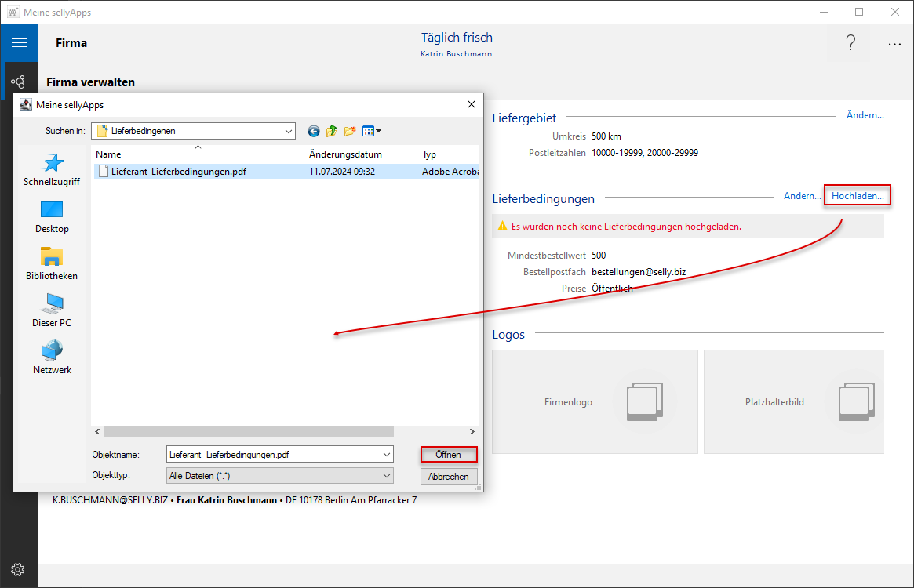914x588 pixels.
Task: Click the Öffnen button
Action: point(449,455)
